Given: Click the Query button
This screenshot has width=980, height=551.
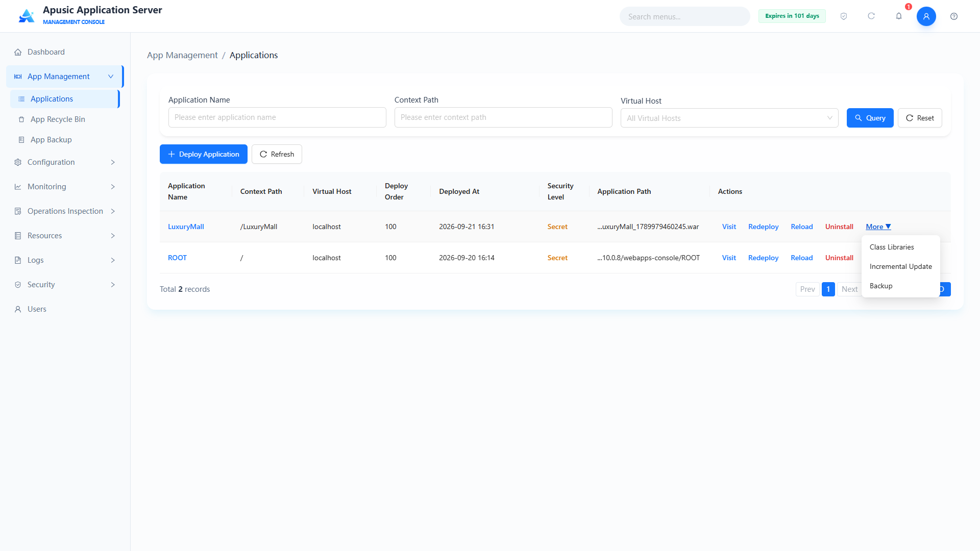Looking at the screenshot, I should pyautogui.click(x=870, y=118).
